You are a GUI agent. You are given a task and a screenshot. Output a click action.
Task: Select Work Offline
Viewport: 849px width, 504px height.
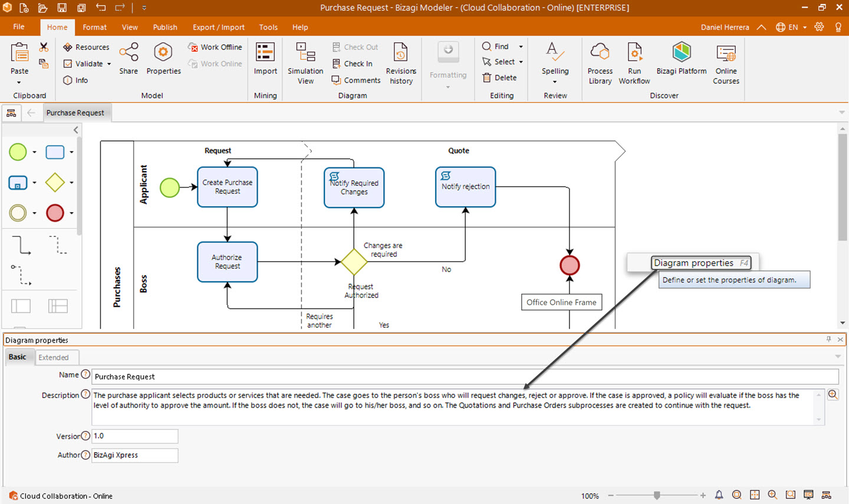215,47
